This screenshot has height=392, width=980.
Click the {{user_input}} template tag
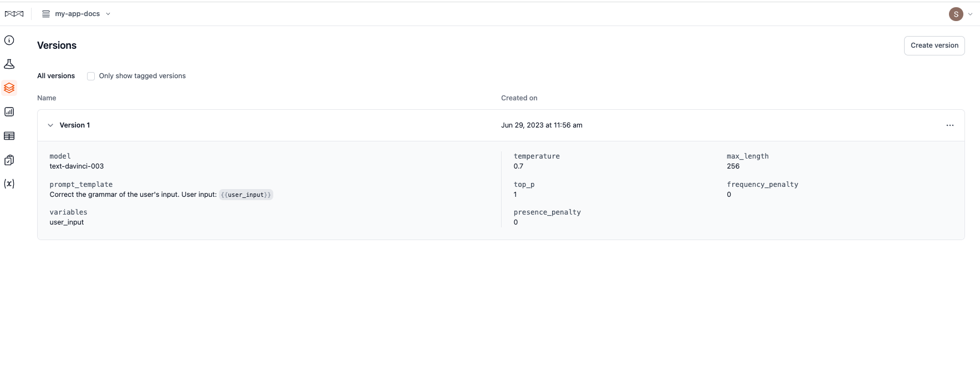pos(246,195)
